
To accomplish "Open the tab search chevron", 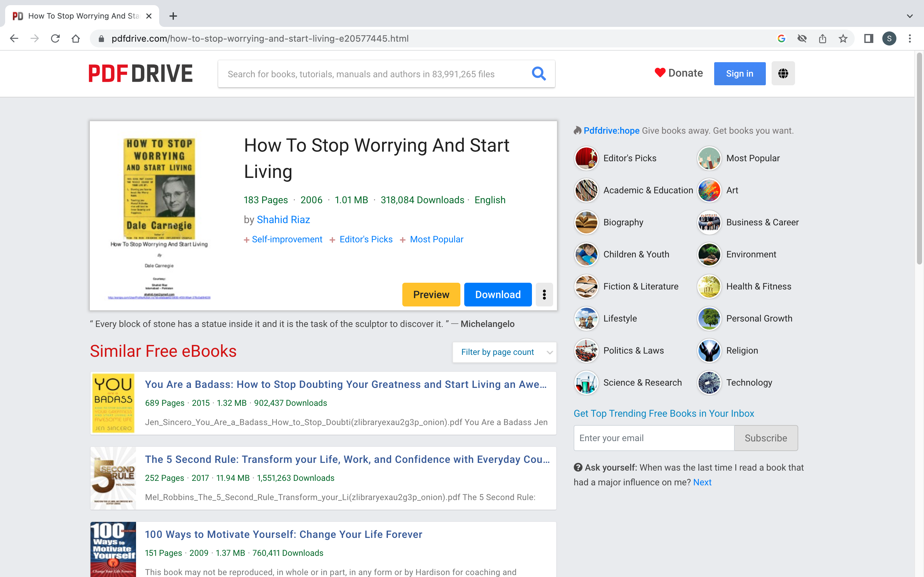I will (910, 16).
